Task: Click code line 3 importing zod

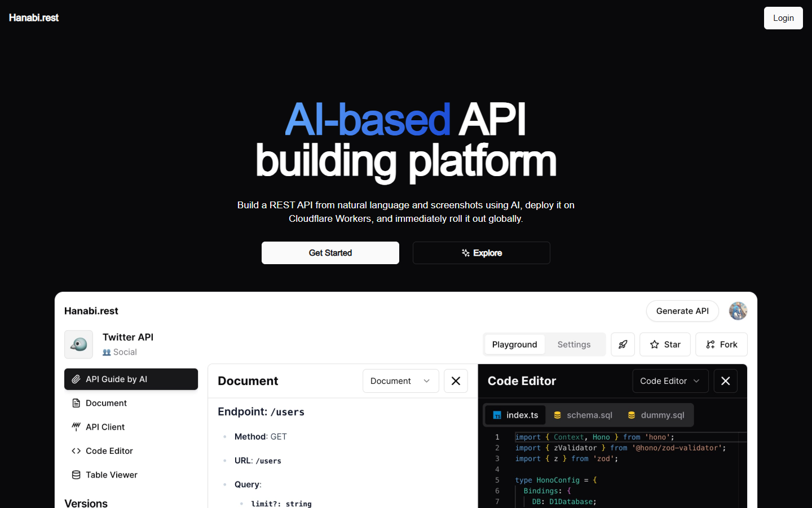Action: (x=567, y=459)
